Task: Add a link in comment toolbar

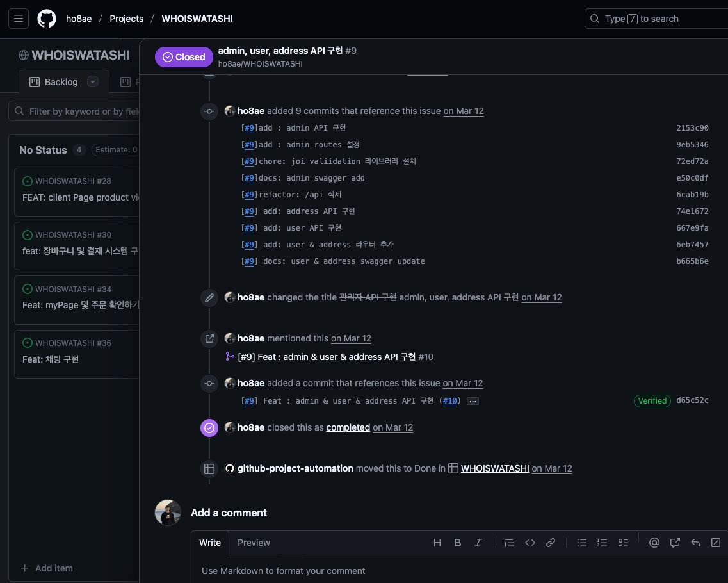Action: coord(550,543)
